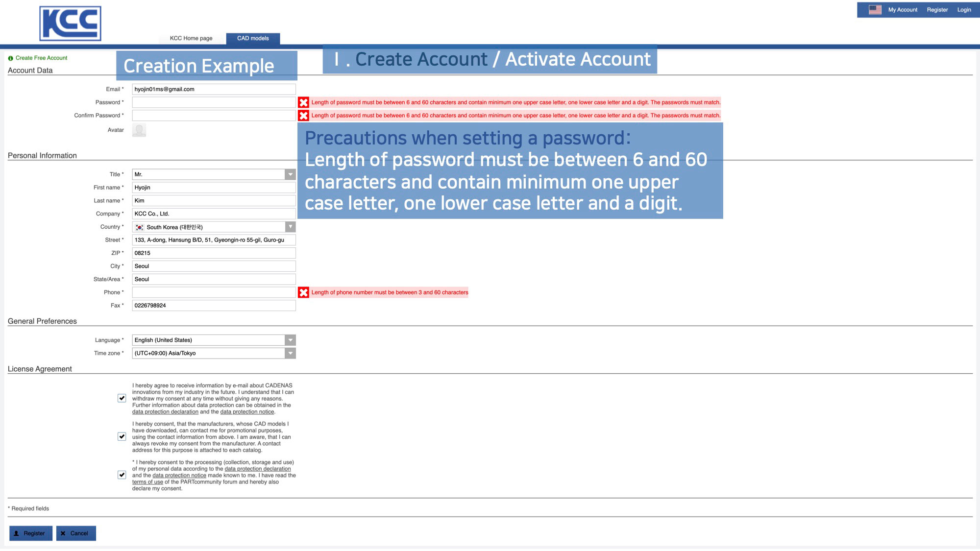
Task: Click the avatar placeholder image
Action: point(139,130)
